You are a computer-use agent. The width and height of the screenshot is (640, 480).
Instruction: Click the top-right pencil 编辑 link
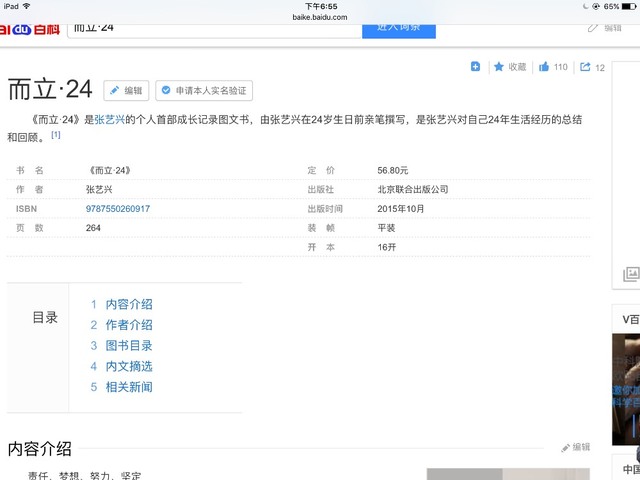(605, 28)
